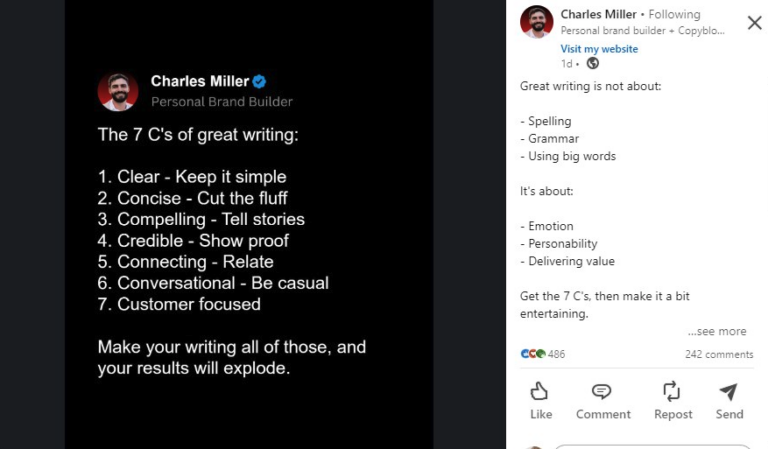Click the Following label next to the name

point(674,15)
